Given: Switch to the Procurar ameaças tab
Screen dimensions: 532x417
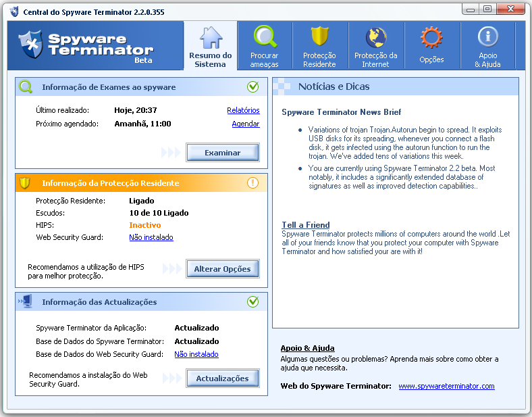Looking at the screenshot, I should [x=265, y=46].
